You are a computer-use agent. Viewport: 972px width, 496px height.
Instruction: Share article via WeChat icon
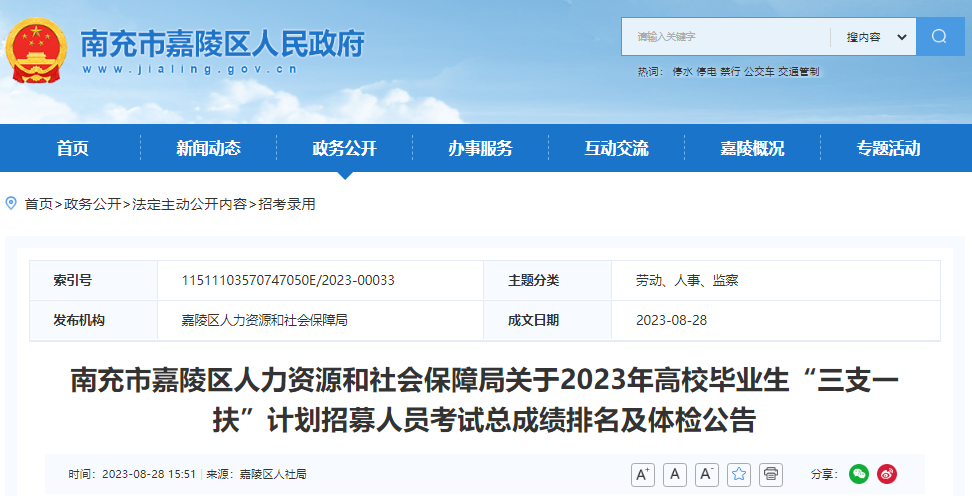click(859, 474)
